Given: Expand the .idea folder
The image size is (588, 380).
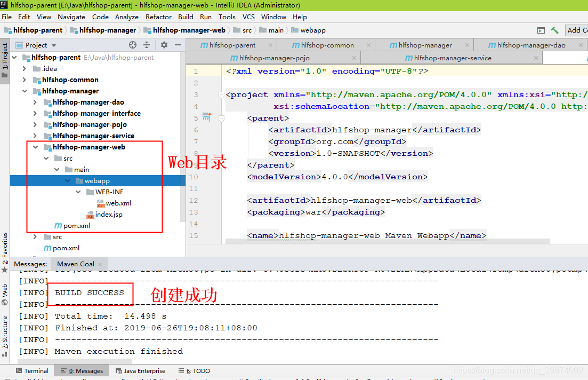Looking at the screenshot, I should 25,69.
